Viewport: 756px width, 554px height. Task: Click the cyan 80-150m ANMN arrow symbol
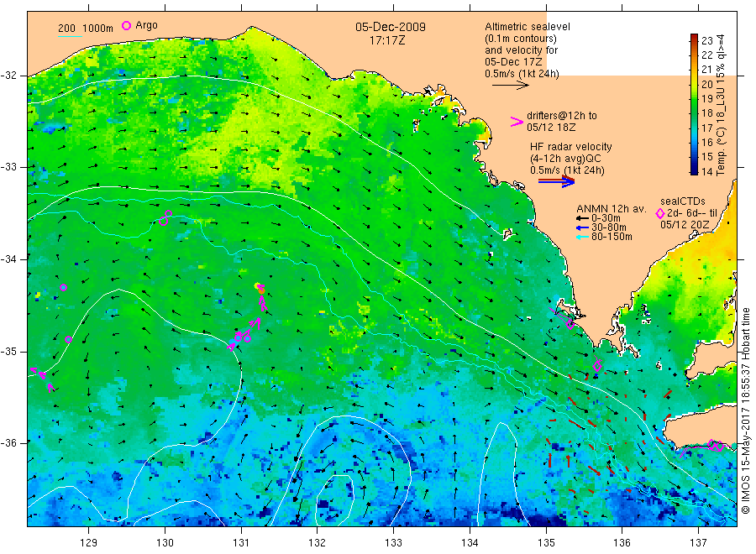pos(582,237)
